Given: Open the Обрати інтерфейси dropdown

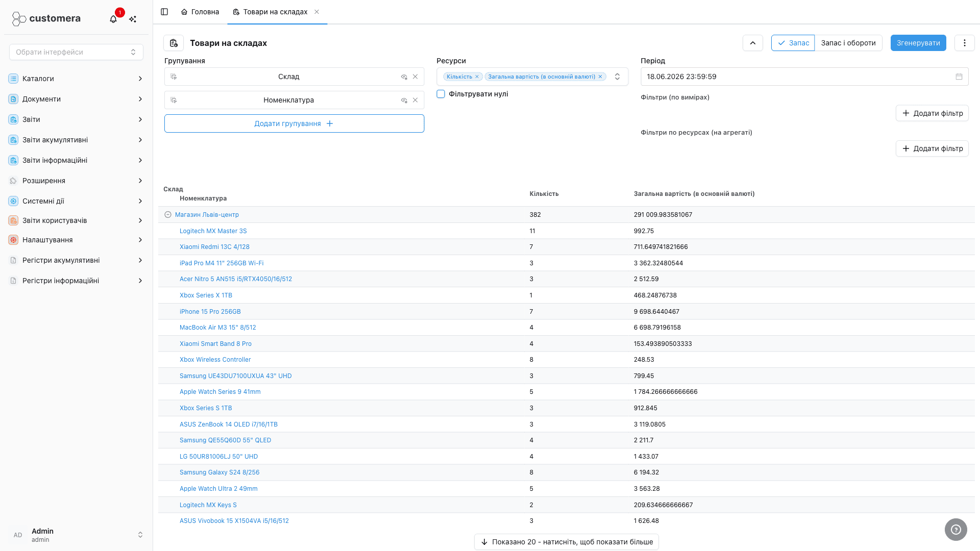Looking at the screenshot, I should pyautogui.click(x=76, y=52).
